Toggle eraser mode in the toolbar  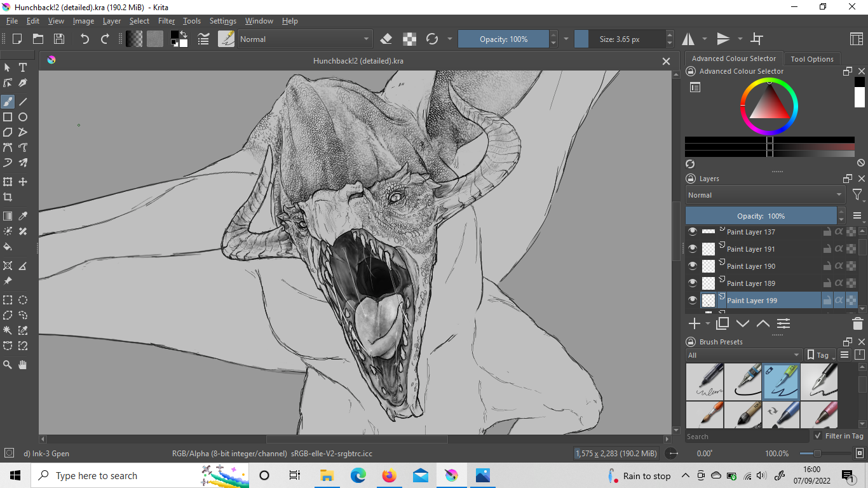[x=386, y=39]
